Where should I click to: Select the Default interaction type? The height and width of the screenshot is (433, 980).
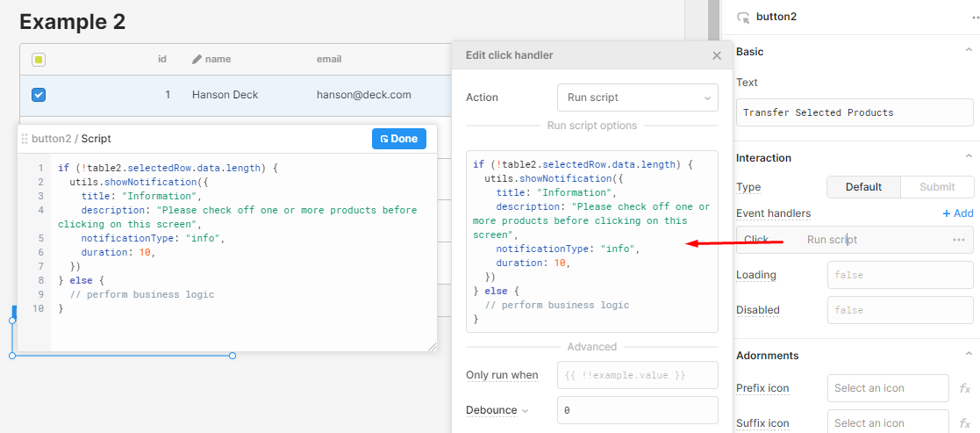[863, 187]
